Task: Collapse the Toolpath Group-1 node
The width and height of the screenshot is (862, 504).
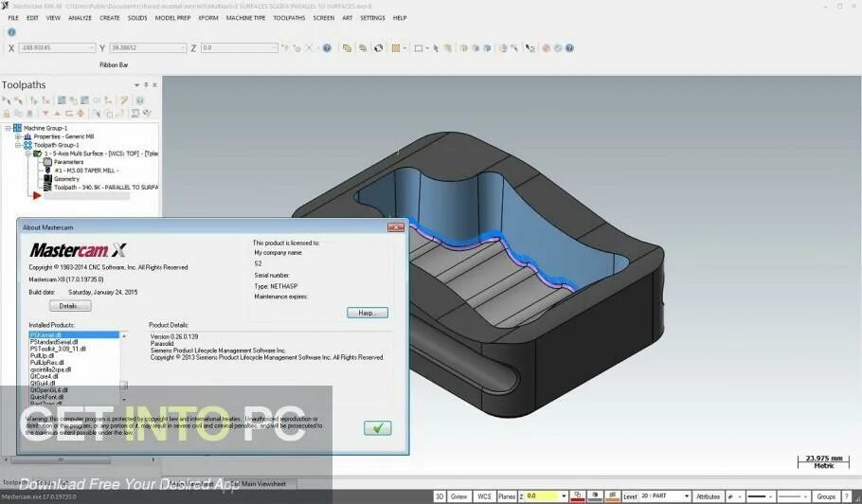Action: pos(18,145)
